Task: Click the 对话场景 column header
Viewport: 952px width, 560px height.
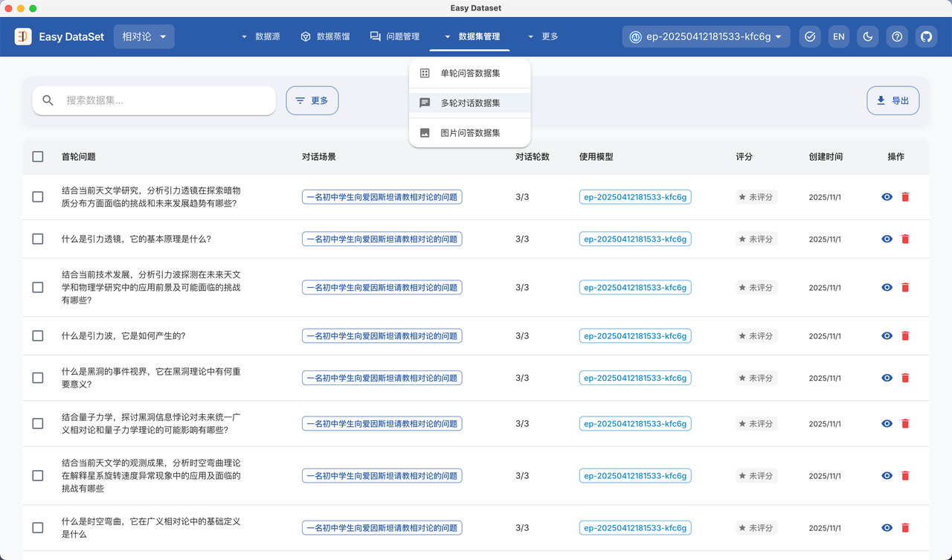Action: (x=319, y=157)
